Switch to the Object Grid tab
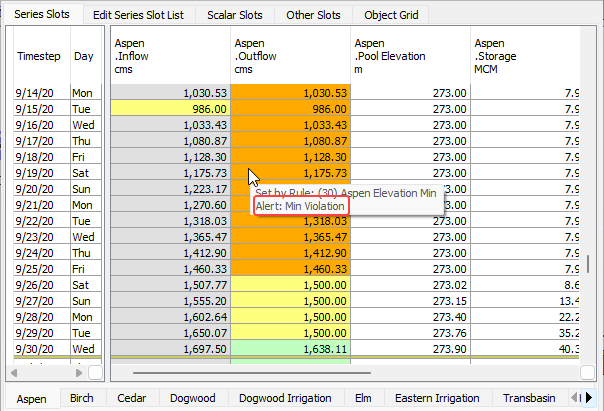This screenshot has width=604, height=411. coord(389,15)
